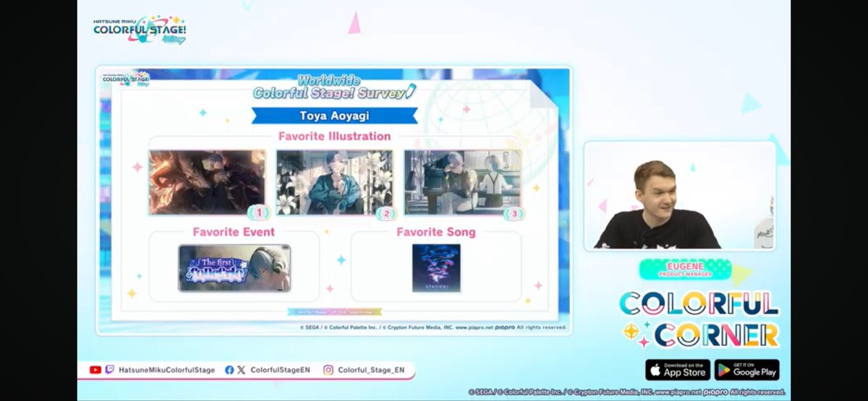Click the Worldwide Colorful Stage! Survey title

coord(334,87)
